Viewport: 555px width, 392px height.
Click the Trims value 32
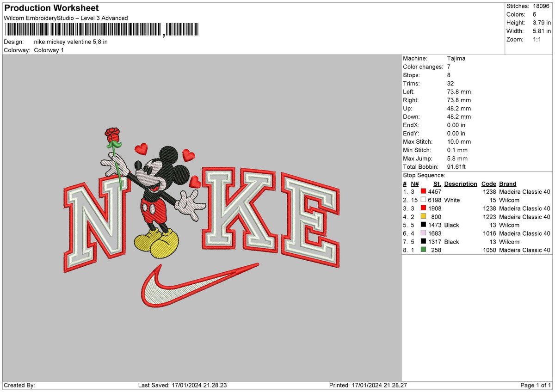(x=450, y=84)
